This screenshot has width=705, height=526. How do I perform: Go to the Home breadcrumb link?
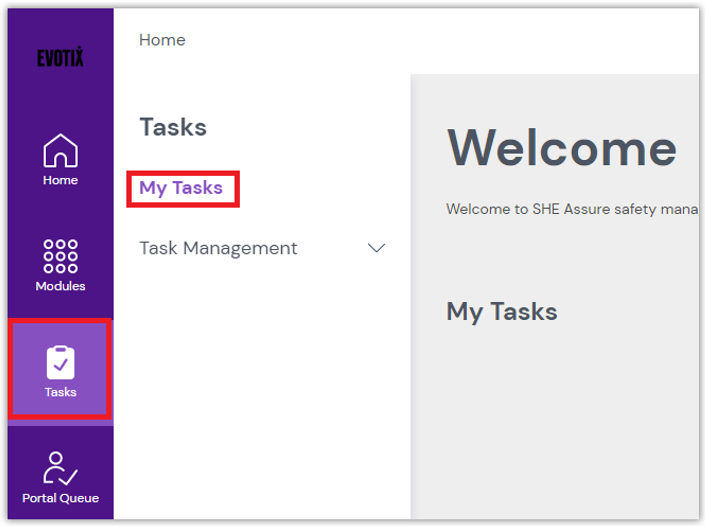point(162,40)
